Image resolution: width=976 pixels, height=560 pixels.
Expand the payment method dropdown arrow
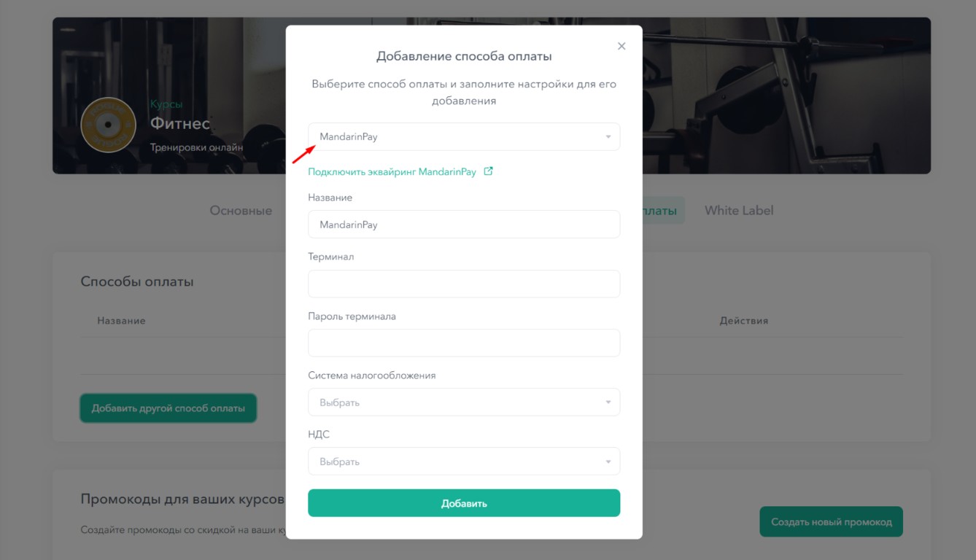tap(608, 137)
